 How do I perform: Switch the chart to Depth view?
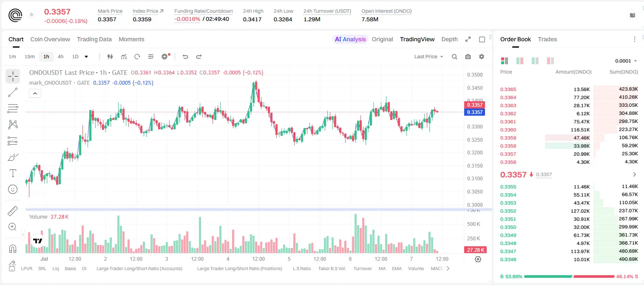[449, 39]
